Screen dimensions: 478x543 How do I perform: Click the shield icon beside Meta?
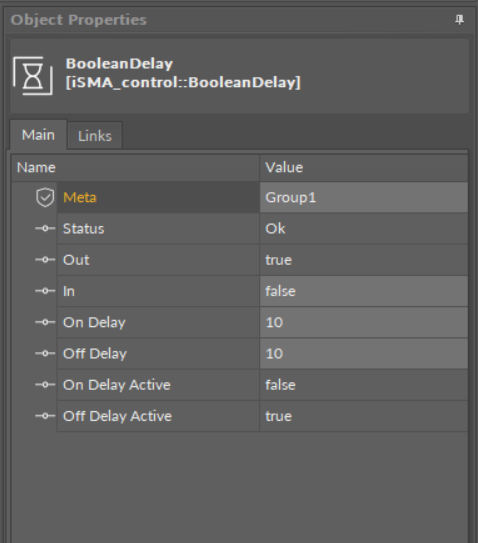[45, 197]
